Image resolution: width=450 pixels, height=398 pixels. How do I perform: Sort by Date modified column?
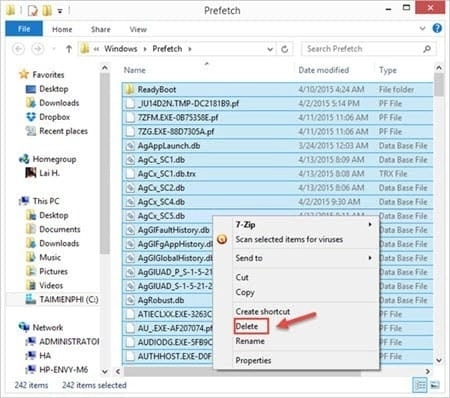[x=324, y=70]
